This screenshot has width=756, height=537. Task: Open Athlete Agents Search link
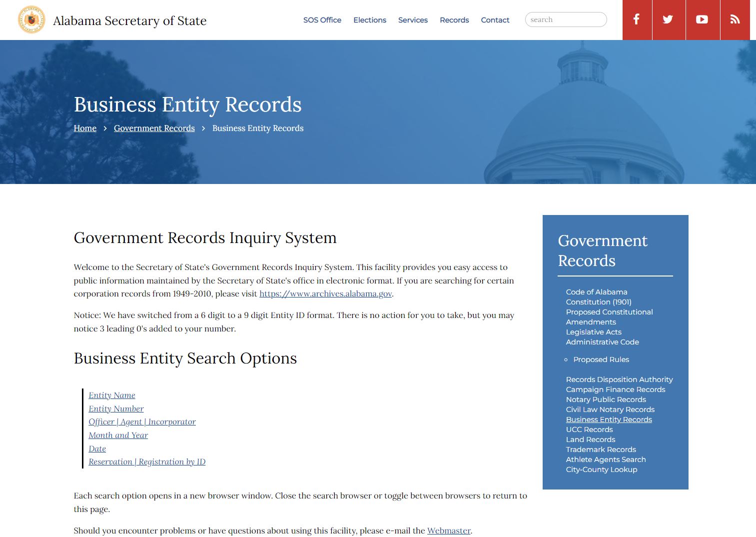point(606,459)
